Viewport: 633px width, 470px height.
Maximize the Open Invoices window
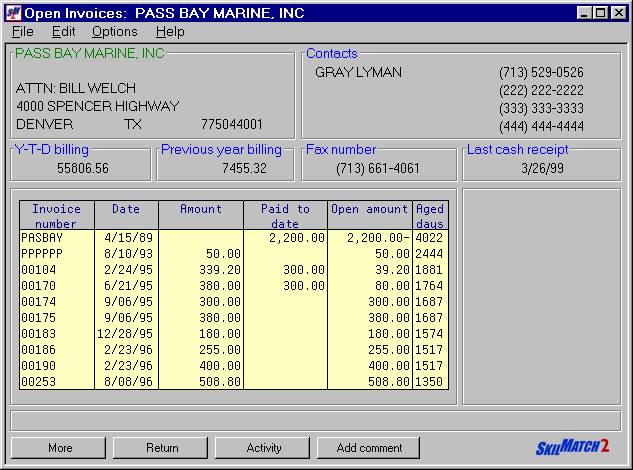600,13
